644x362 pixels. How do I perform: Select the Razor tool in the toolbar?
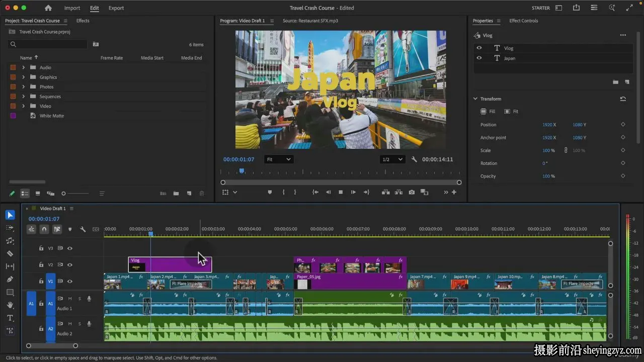[10, 253]
